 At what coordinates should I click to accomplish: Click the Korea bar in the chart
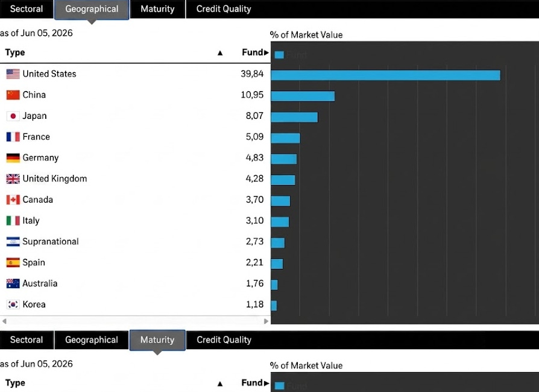[274, 306]
